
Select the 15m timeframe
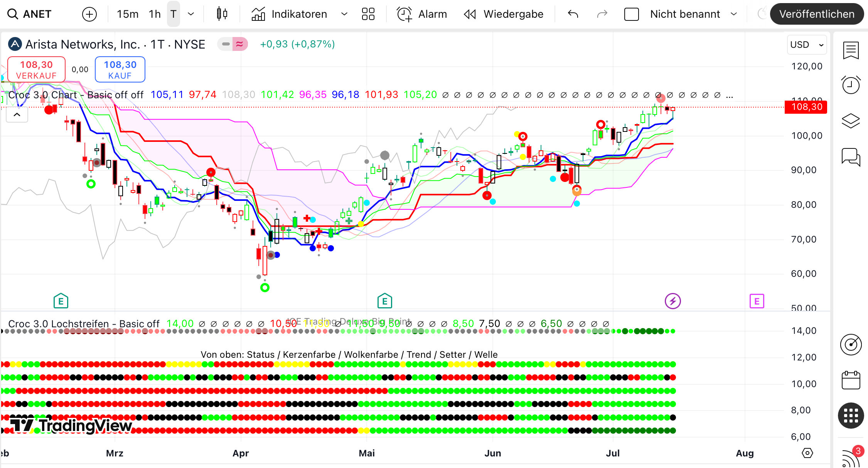pyautogui.click(x=128, y=14)
